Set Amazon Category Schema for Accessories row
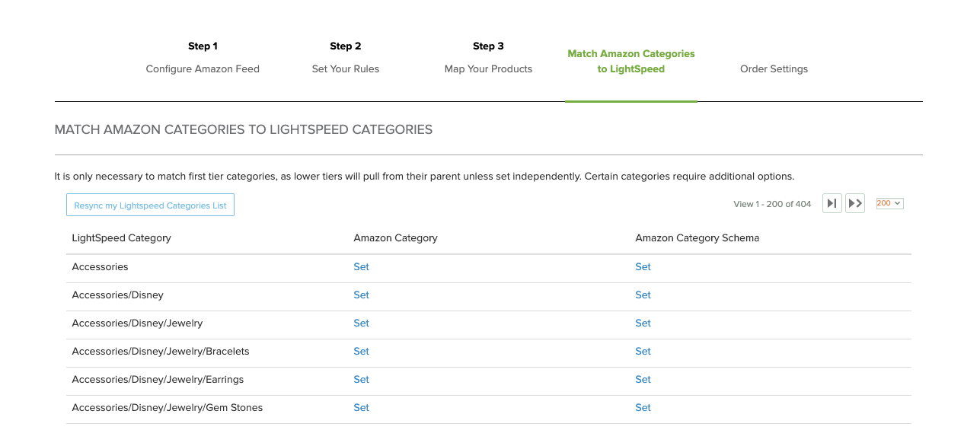The height and width of the screenshot is (430, 980). click(643, 267)
